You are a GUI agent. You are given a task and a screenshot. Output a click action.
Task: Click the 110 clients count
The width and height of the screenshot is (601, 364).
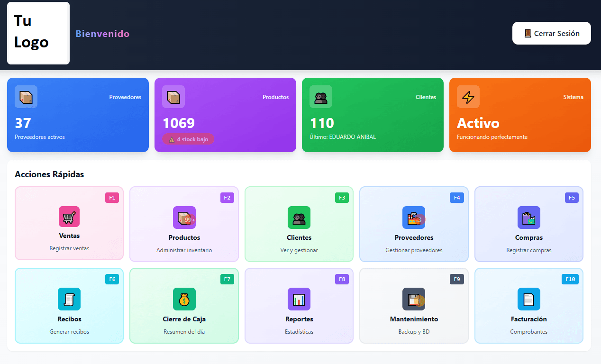coord(322,123)
